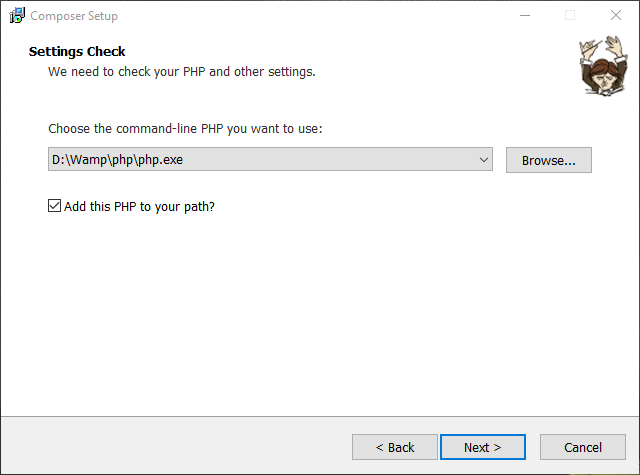Click the "We need to check your PHP" description
The image size is (640, 475).
(x=182, y=72)
